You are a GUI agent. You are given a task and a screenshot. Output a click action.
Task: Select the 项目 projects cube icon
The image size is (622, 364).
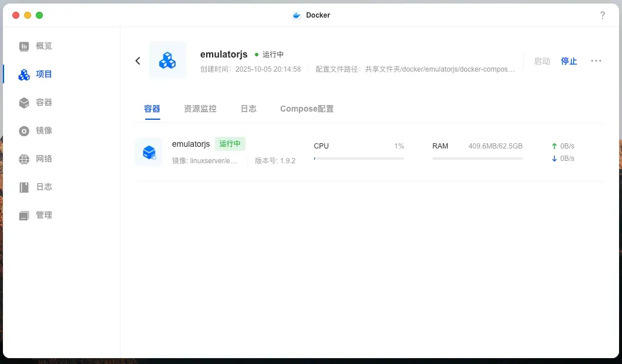(24, 75)
